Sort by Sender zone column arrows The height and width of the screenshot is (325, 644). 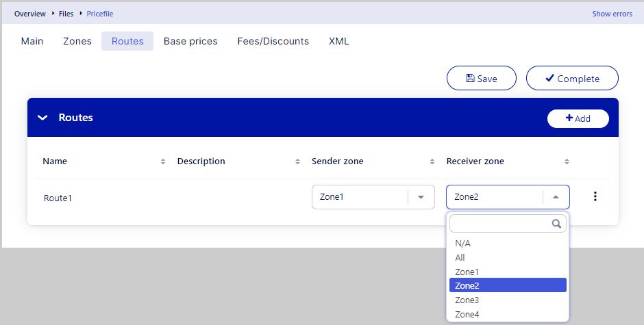coord(432,161)
